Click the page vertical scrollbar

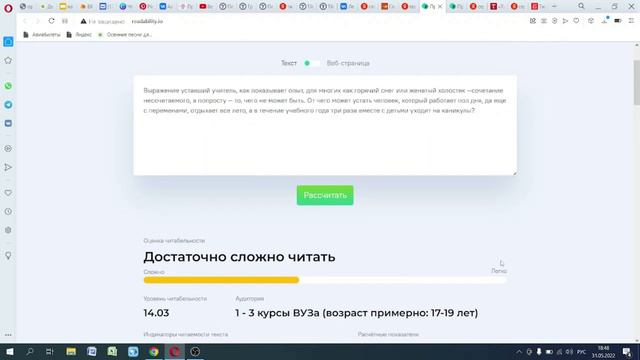point(636,82)
